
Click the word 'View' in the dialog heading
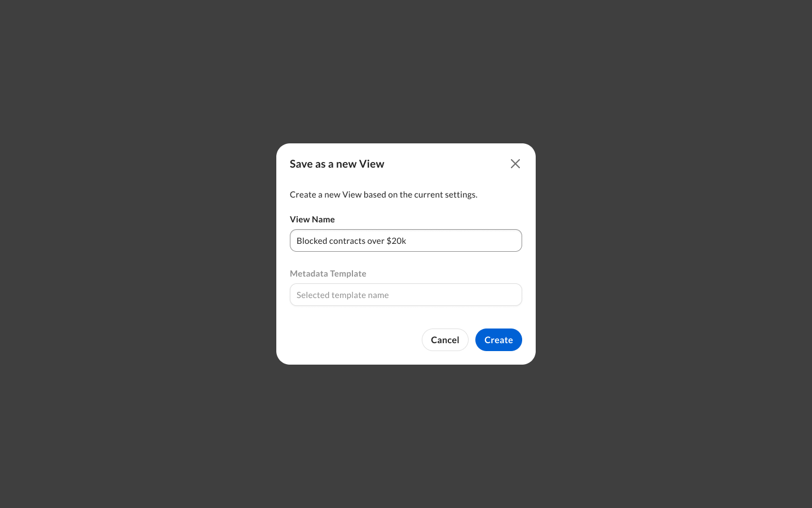pyautogui.click(x=372, y=164)
